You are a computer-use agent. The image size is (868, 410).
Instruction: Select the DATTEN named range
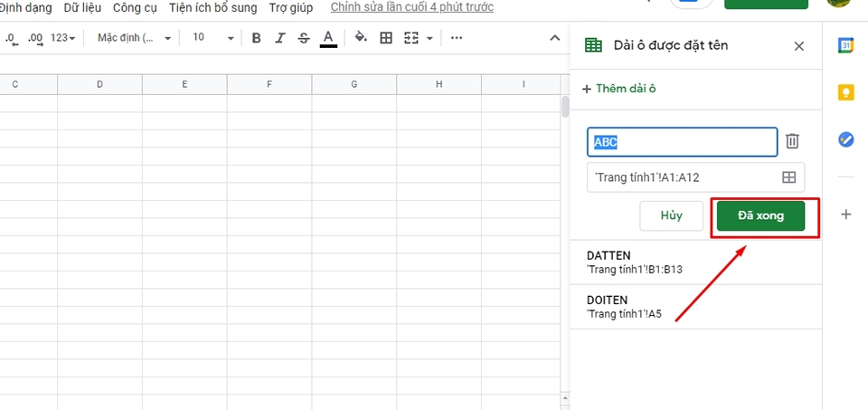coord(696,262)
